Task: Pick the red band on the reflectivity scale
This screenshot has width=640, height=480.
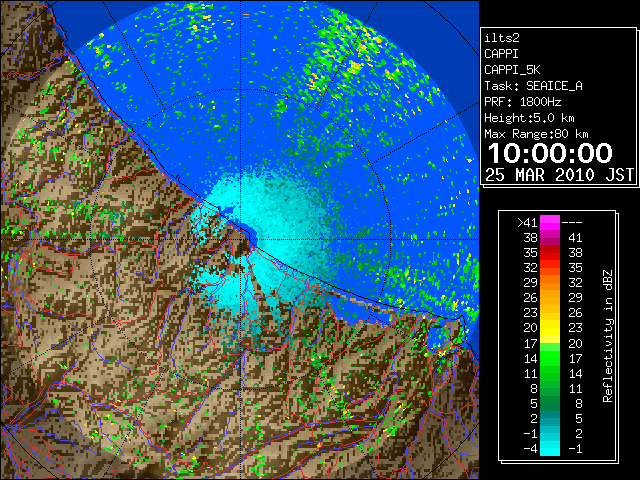Action: [550, 253]
